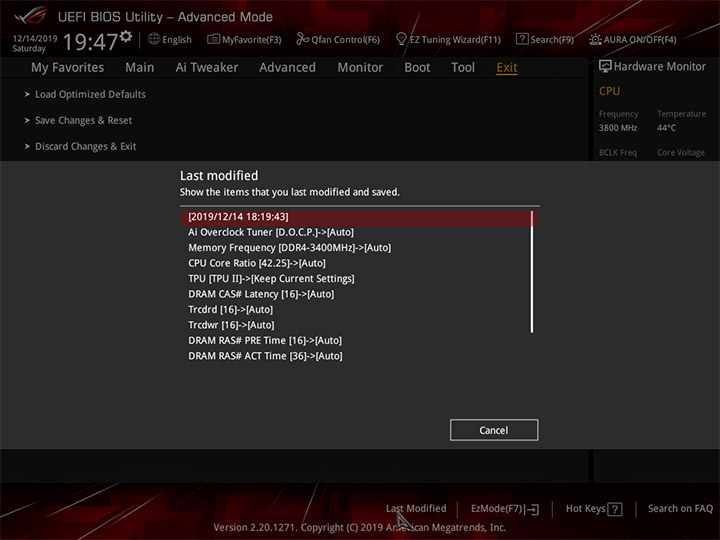The width and height of the screenshot is (720, 540).
Task: Launch EZ Tuning Wizard lightbulb icon
Action: [x=401, y=39]
